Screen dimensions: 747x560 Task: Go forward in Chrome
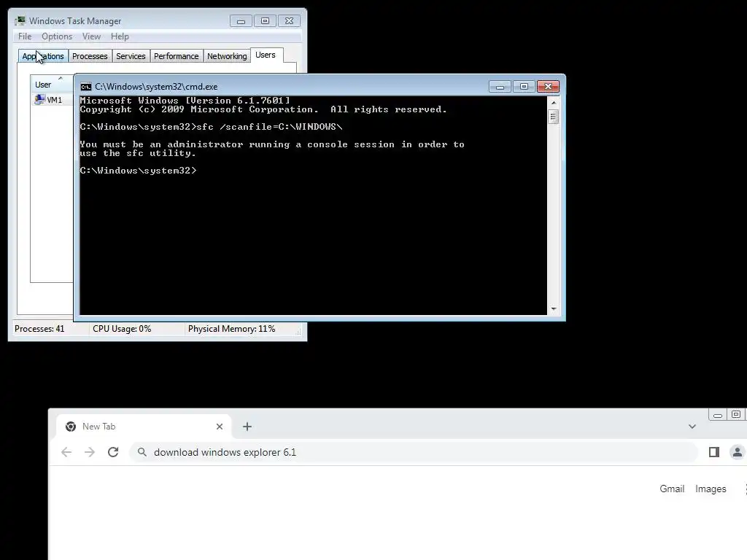pos(90,452)
